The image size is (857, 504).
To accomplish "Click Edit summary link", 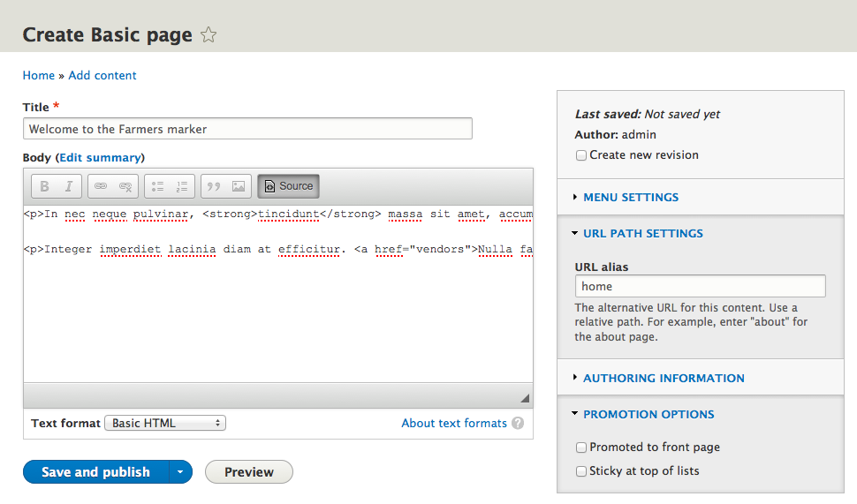I will pyautogui.click(x=100, y=158).
